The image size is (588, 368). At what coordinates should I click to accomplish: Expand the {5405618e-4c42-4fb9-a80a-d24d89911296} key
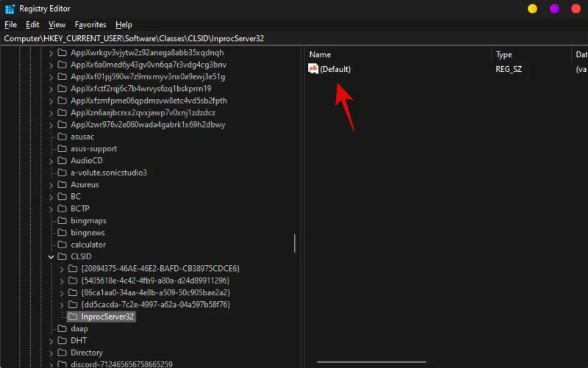coord(62,281)
